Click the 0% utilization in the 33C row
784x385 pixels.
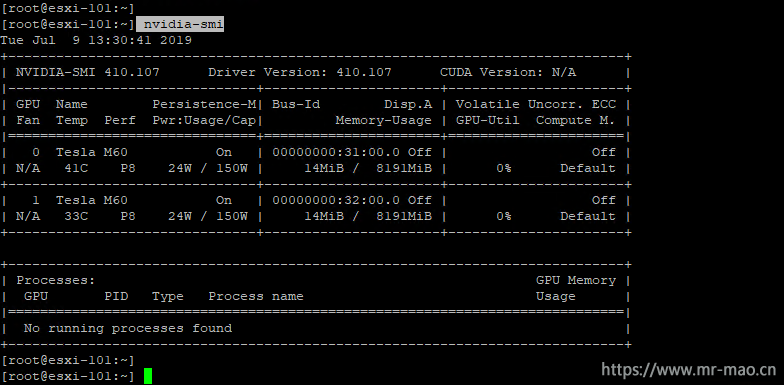point(504,216)
